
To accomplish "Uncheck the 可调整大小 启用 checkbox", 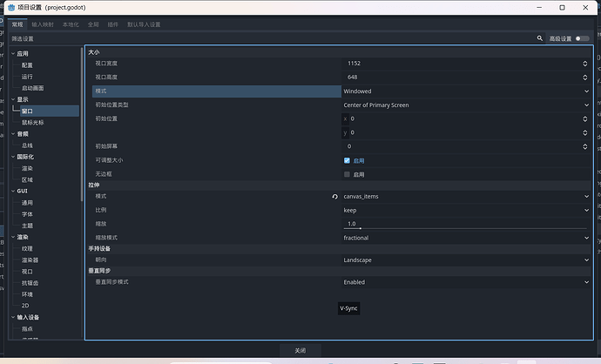I will point(347,160).
